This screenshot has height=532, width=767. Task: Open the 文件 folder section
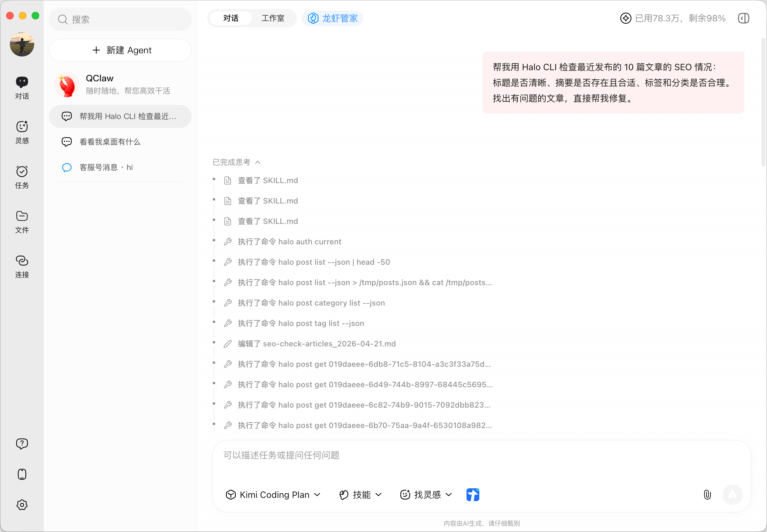22,221
